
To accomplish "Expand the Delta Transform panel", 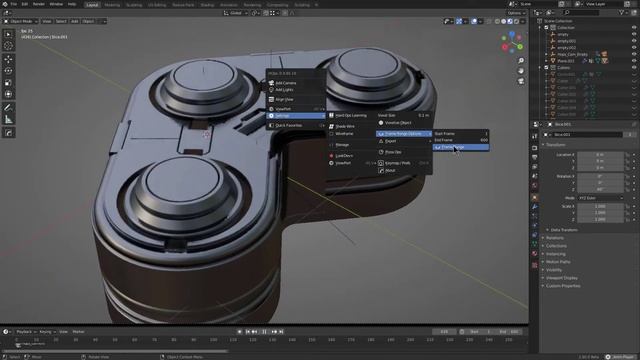I will (x=564, y=230).
